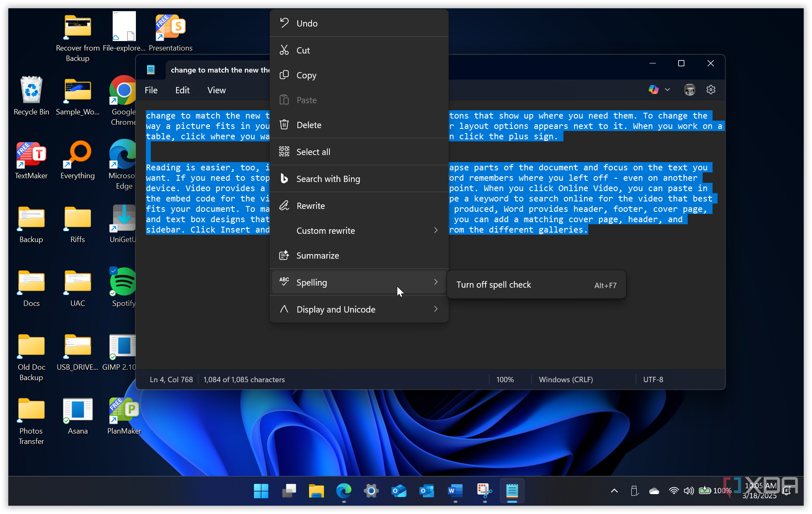
Task: Expand the Custom rewrite submenu arrow
Action: coord(436,230)
